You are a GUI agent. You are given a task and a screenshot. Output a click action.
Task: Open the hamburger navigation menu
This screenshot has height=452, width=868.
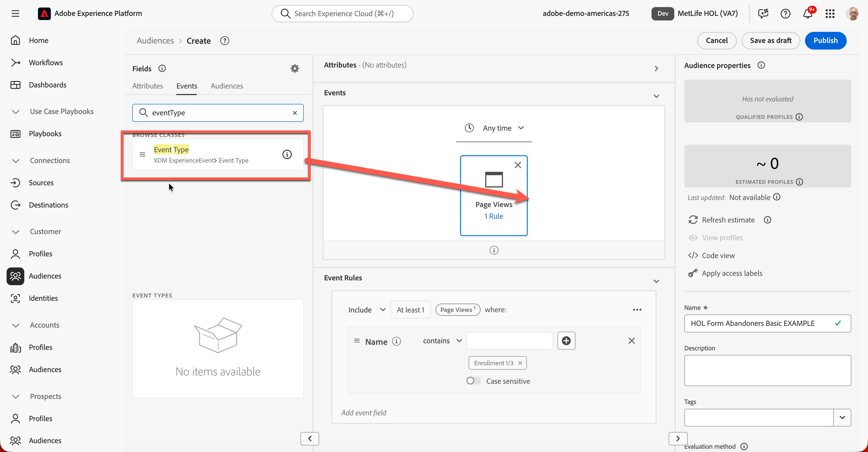pyautogui.click(x=15, y=13)
